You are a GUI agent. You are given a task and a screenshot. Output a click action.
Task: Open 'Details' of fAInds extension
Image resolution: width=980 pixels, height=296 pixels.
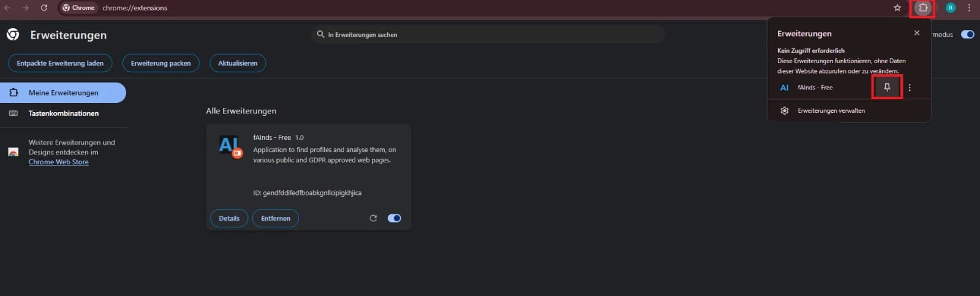229,218
